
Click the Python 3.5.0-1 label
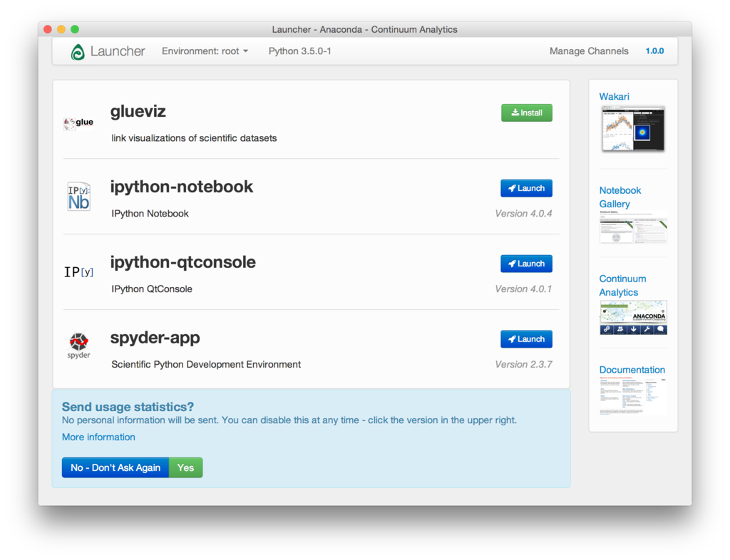[x=300, y=51]
